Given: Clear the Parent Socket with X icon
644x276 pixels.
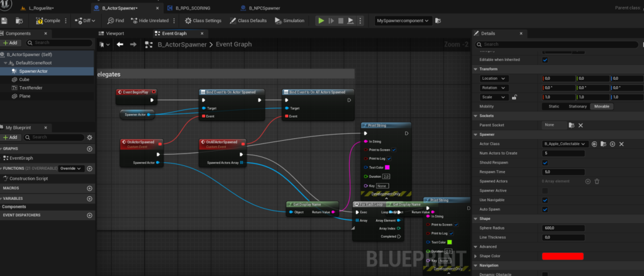Looking at the screenshot, I should point(580,125).
